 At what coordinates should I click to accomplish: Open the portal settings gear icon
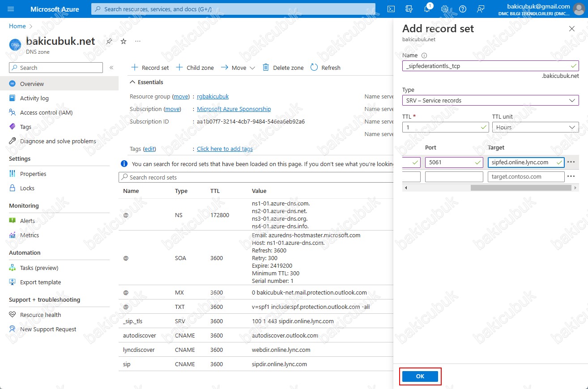445,9
